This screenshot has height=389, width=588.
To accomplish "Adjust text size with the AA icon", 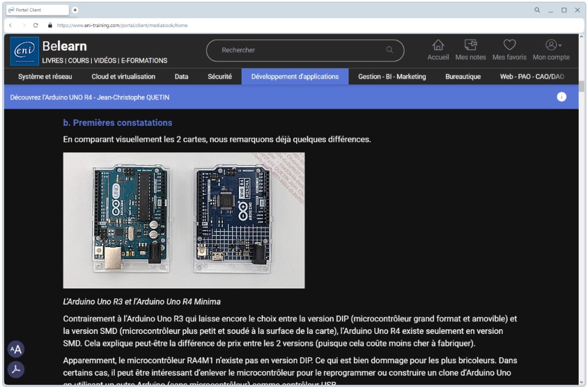I will pyautogui.click(x=16, y=349).
